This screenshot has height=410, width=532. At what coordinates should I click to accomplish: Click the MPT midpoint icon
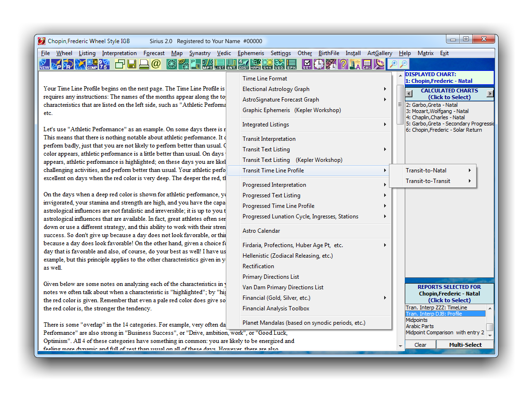coord(208,64)
